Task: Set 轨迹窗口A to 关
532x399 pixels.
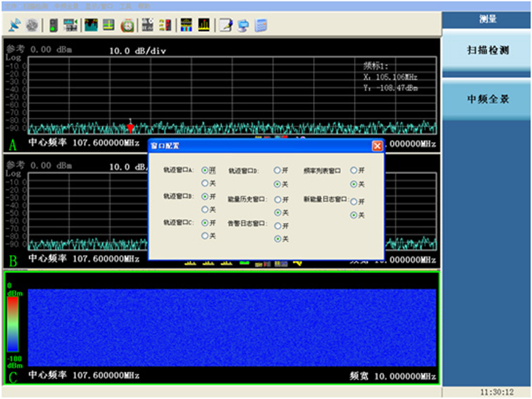Action: tap(205, 184)
